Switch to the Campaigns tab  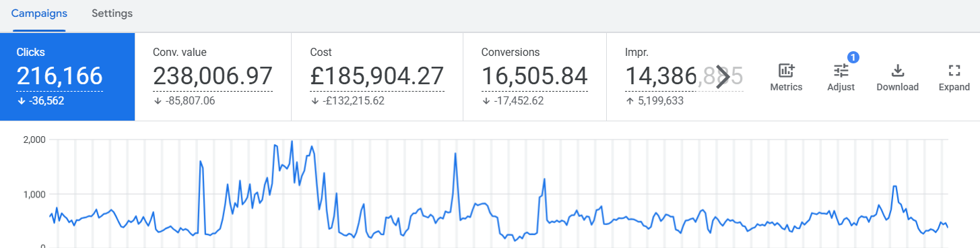[38, 13]
